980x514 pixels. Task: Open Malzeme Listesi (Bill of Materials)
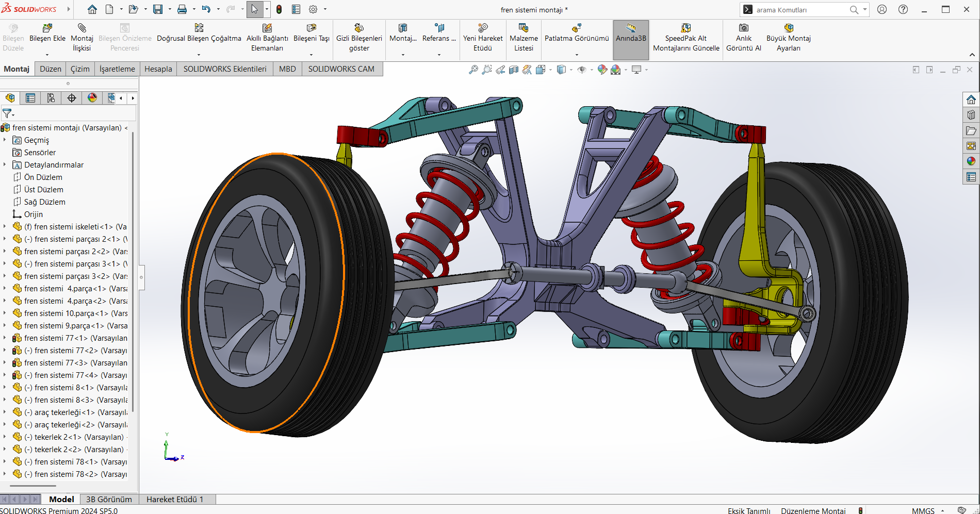[x=524, y=37]
